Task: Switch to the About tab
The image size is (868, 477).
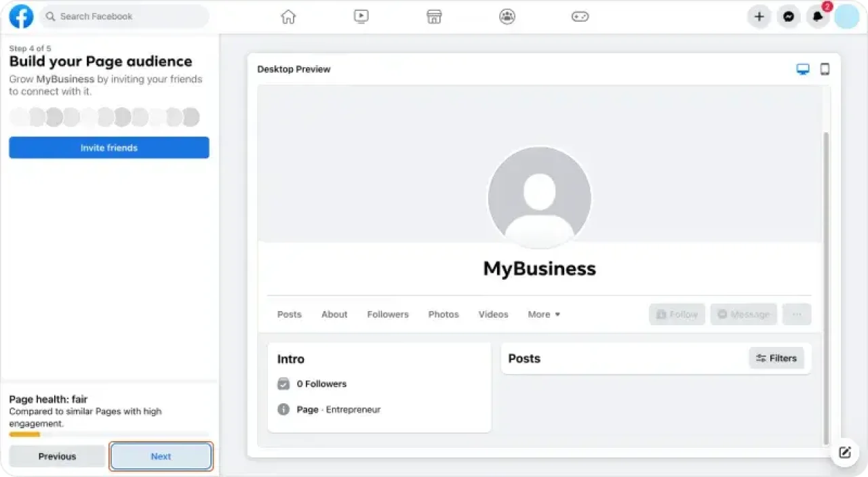Action: pyautogui.click(x=334, y=314)
